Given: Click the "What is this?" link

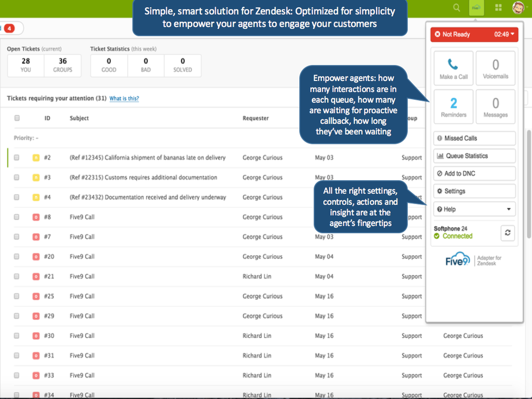Looking at the screenshot, I should 124,99.
